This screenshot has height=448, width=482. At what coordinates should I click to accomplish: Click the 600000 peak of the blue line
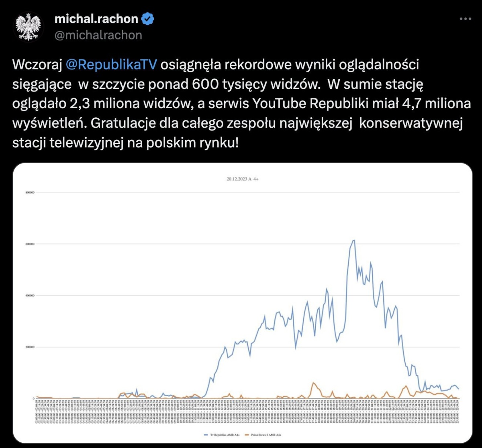pos(353,240)
